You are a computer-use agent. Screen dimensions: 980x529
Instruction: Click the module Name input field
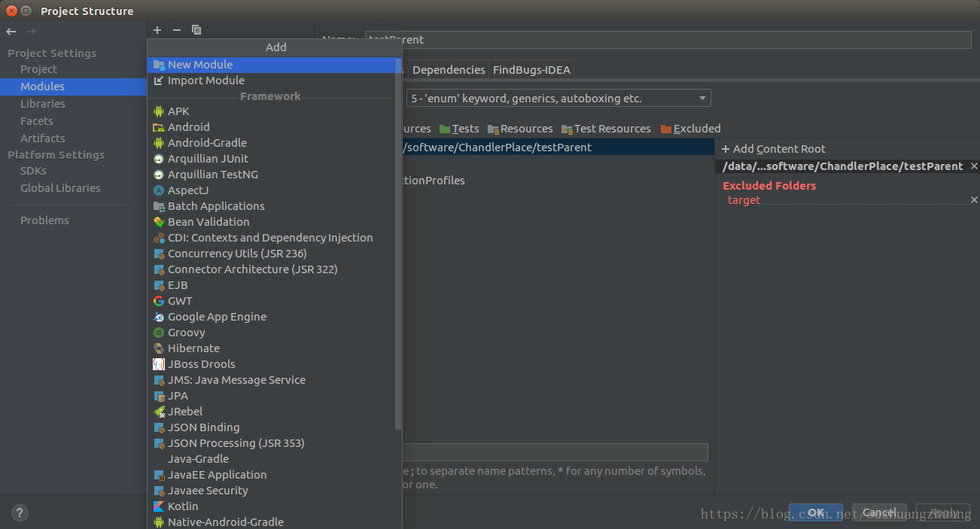[668, 40]
